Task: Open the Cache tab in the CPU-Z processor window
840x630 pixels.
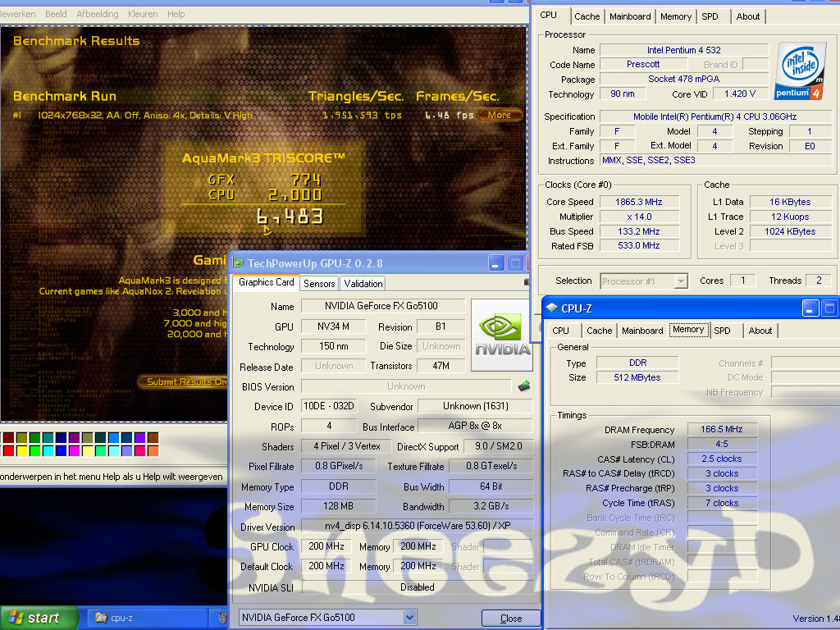Action: (x=587, y=16)
